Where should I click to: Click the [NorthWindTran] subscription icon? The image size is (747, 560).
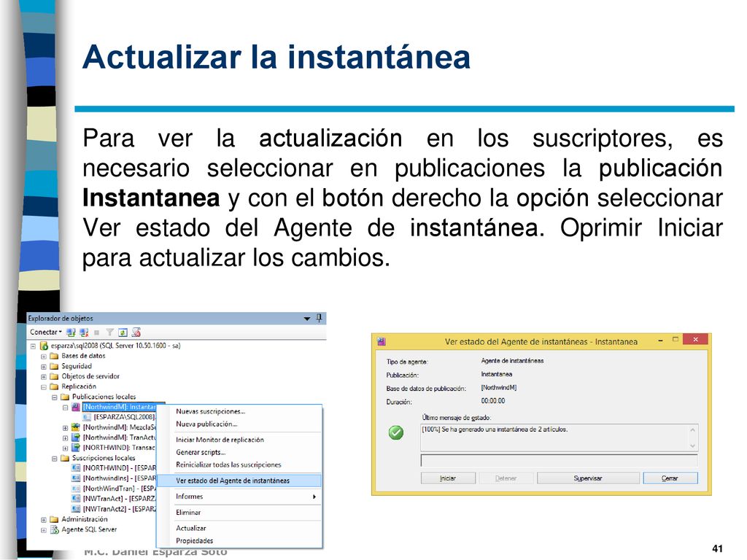[x=76, y=489]
